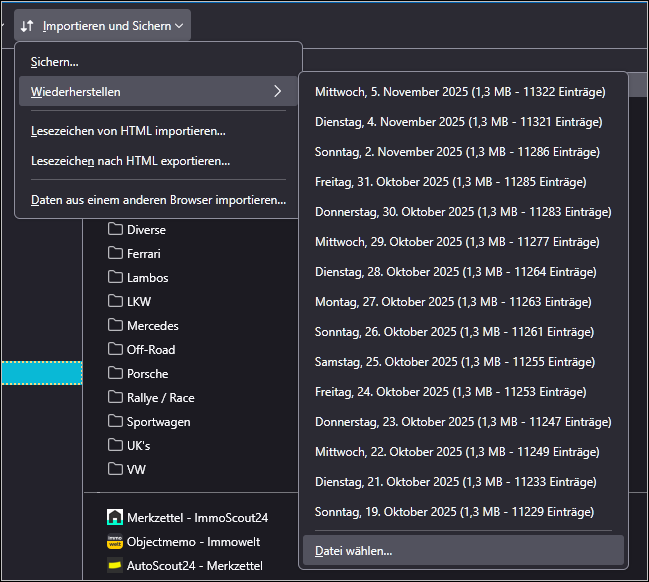Click the AutoScout24 Merkzettel favicon
This screenshot has width=649, height=582.
coord(115,566)
